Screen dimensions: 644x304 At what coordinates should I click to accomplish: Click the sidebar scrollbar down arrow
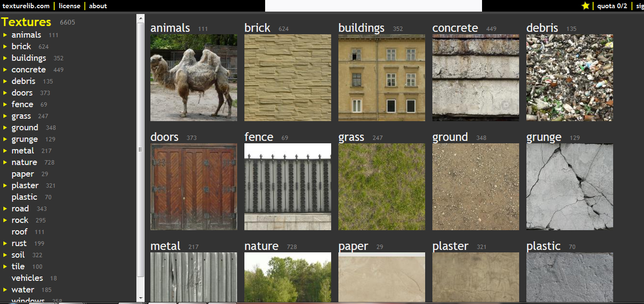click(141, 298)
